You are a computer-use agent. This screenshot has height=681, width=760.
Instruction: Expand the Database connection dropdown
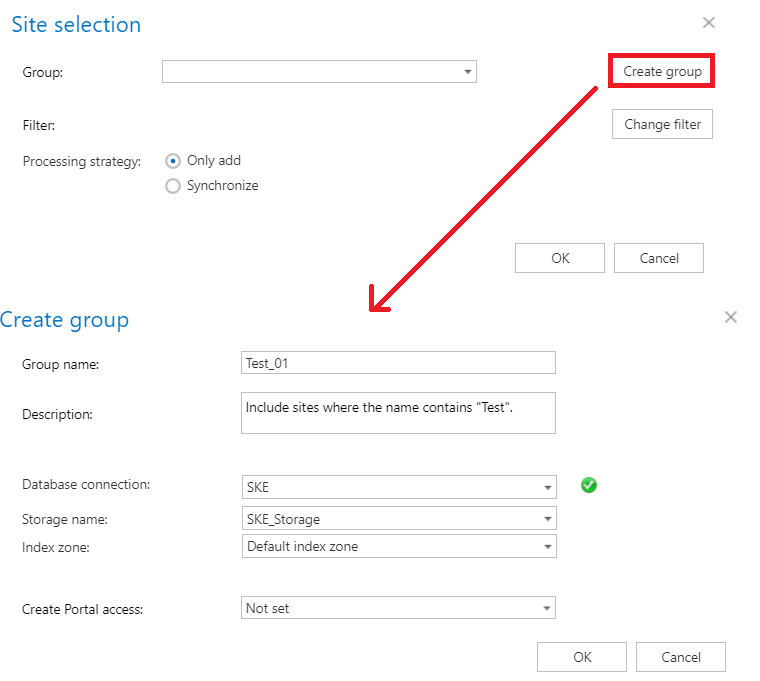coord(547,488)
